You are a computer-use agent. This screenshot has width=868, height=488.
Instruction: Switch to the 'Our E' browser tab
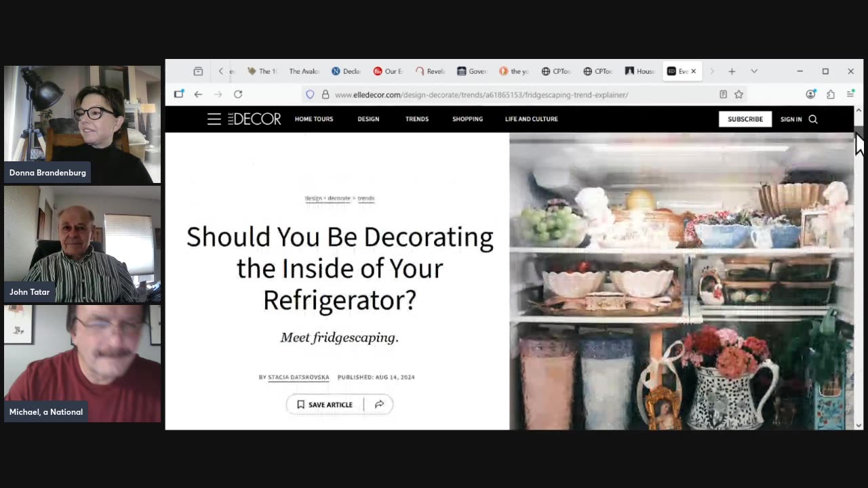click(388, 71)
